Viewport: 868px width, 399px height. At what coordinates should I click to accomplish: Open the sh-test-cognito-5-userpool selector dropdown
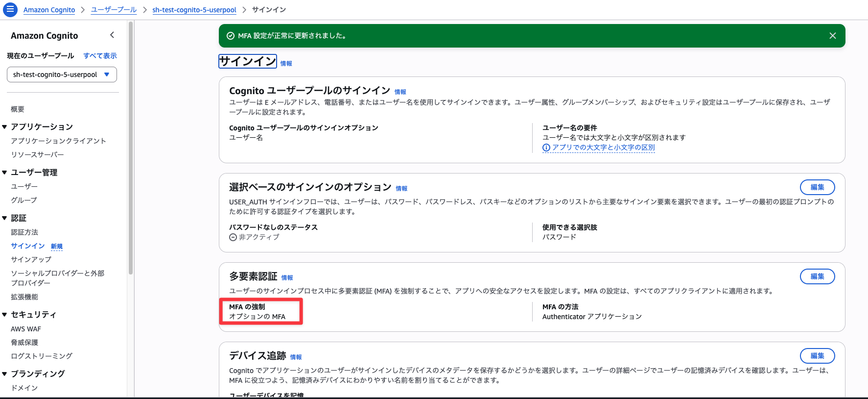click(62, 75)
